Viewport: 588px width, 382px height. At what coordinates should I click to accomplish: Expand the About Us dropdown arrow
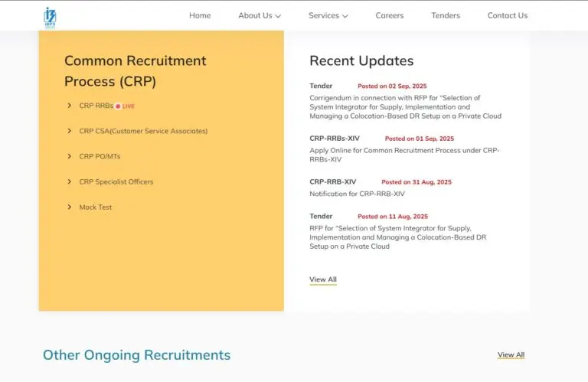click(278, 16)
